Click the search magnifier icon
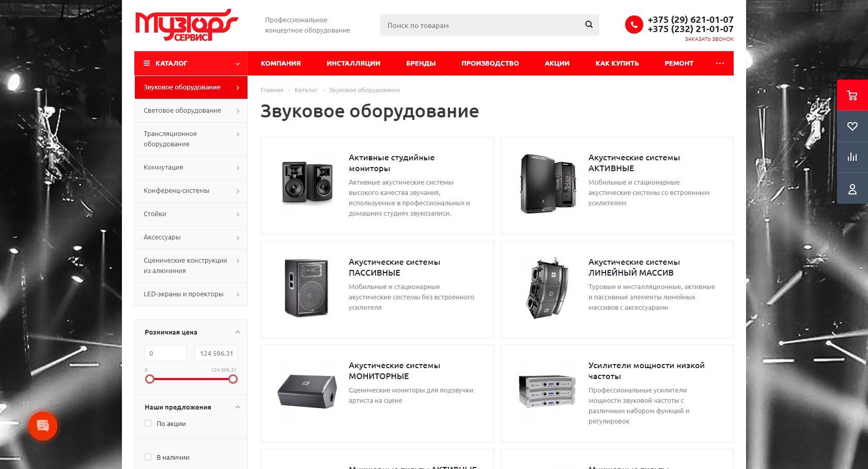This screenshot has height=469, width=868. (588, 25)
